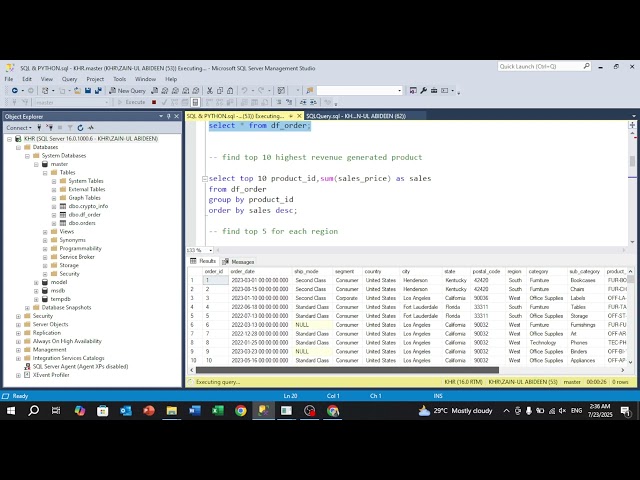This screenshot has width=640, height=480.
Task: Click the Cut scissors icon
Action: pos(209,91)
